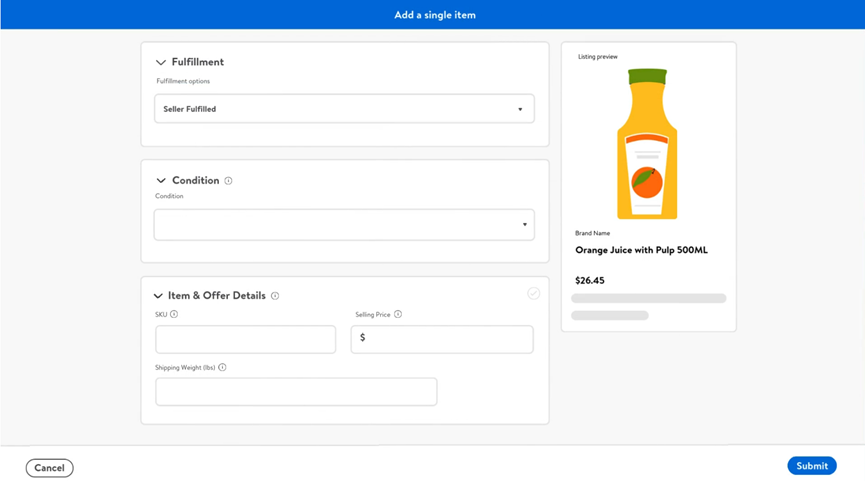The image size is (865, 481).
Task: Focus the Selling Price input field
Action: pos(442,339)
